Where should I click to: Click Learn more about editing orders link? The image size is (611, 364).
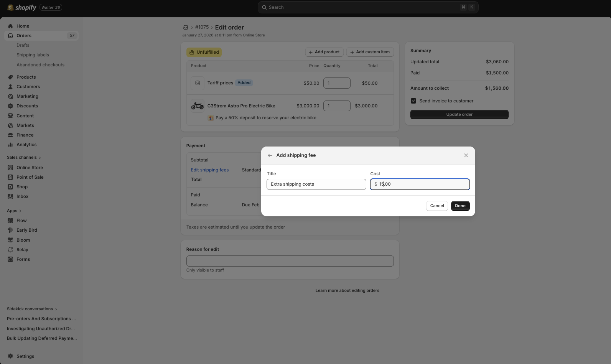tap(347, 290)
